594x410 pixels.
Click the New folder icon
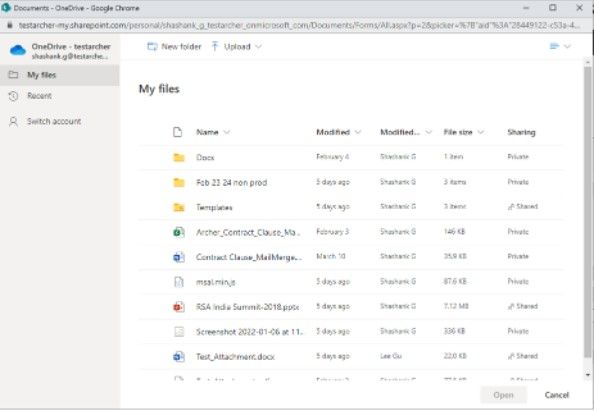[152, 47]
